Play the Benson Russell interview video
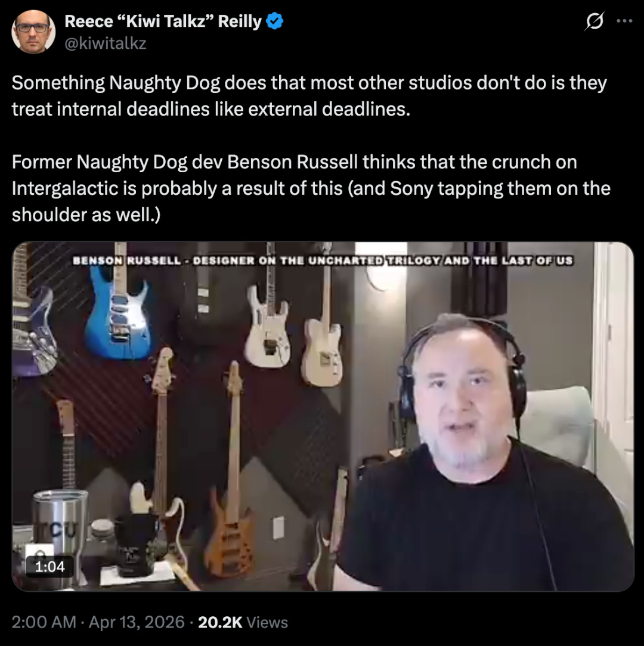Image resolution: width=644 pixels, height=646 pixels. (323, 417)
